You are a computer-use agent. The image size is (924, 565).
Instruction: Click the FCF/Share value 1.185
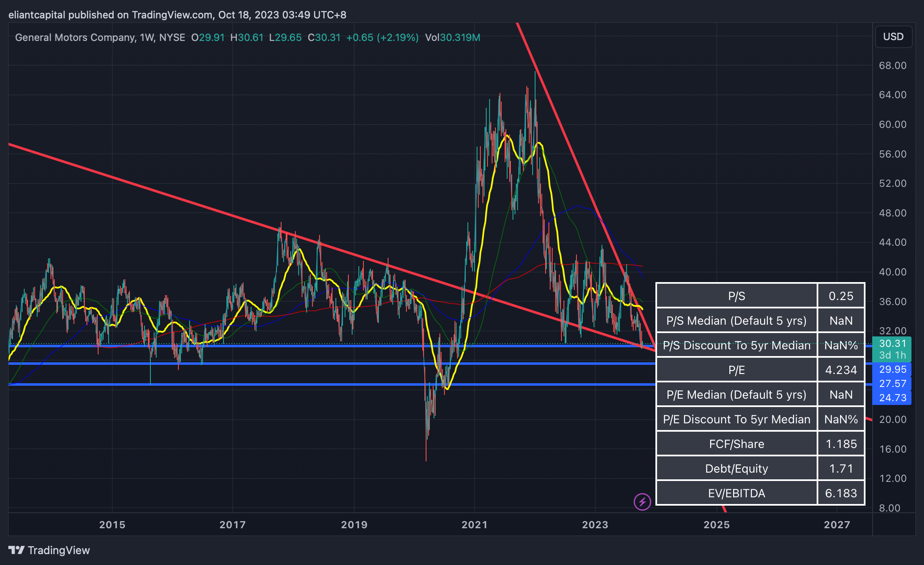(x=840, y=444)
